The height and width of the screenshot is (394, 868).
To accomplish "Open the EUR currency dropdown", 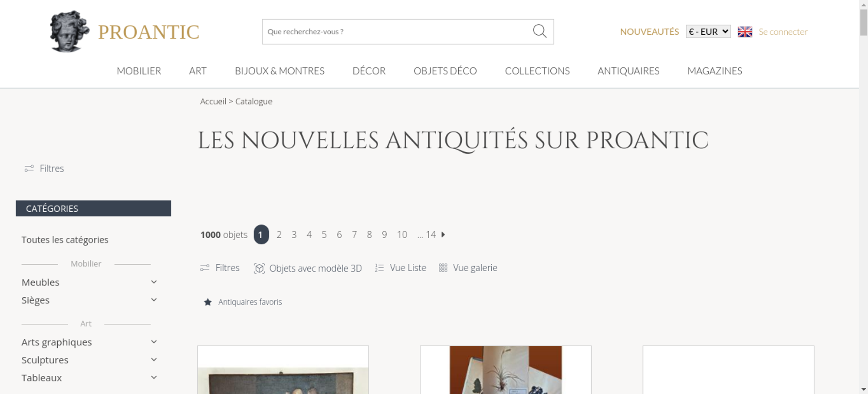I will coord(708,32).
